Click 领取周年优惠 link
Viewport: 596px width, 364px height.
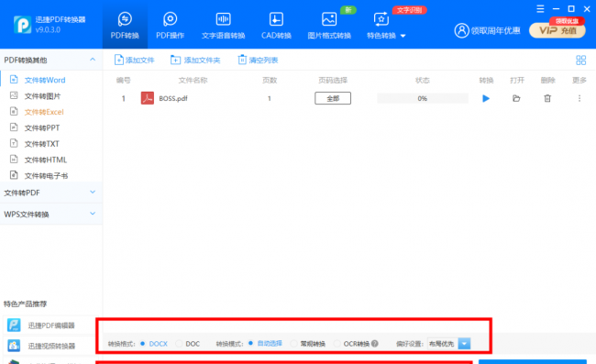tap(495, 30)
